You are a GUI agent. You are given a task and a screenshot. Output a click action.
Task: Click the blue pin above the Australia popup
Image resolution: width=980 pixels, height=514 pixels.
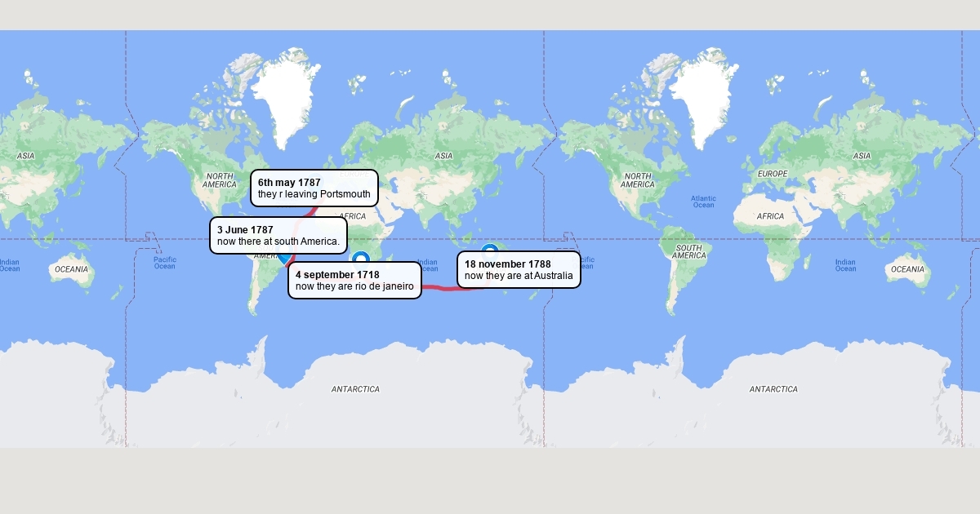point(489,250)
